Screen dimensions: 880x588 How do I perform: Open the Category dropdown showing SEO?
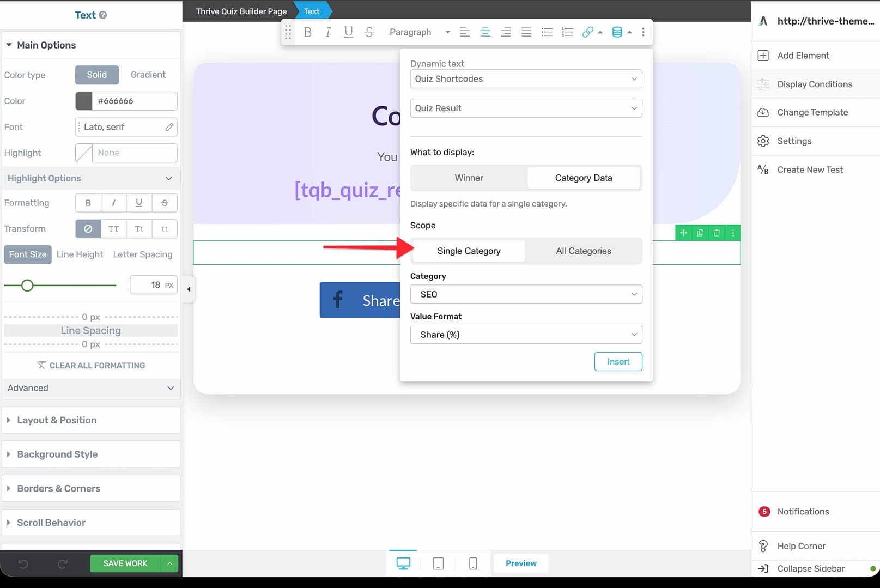pyautogui.click(x=526, y=294)
